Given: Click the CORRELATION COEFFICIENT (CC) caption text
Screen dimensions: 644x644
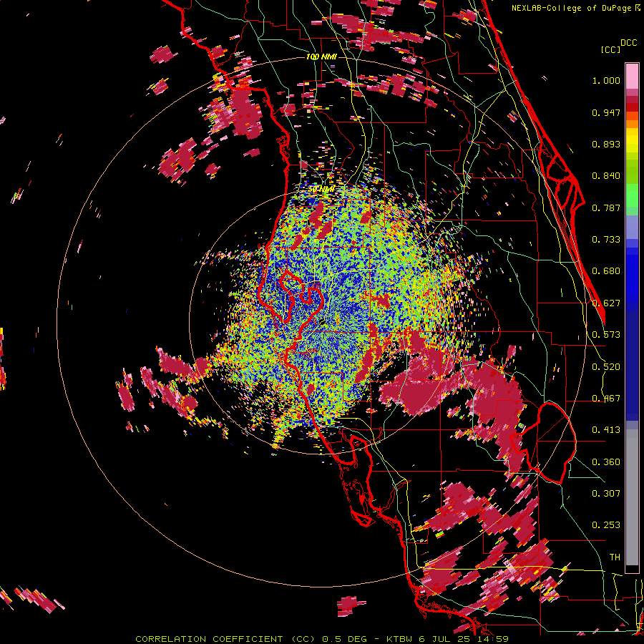Looking at the screenshot, I should [225, 639].
